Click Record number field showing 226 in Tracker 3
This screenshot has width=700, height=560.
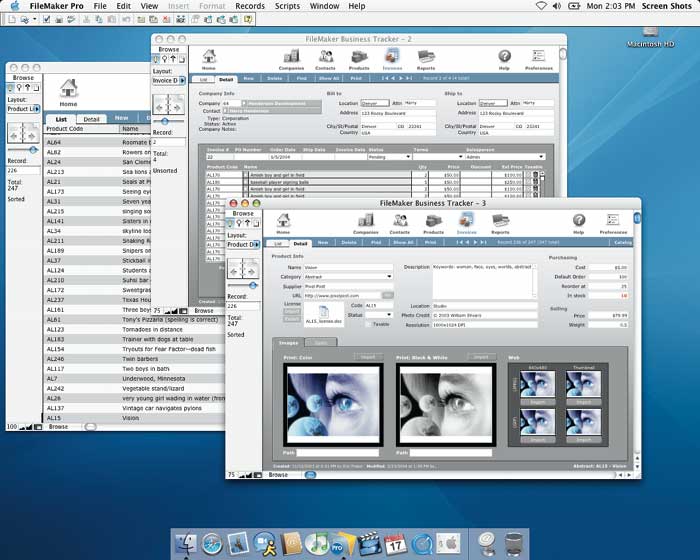click(x=243, y=306)
